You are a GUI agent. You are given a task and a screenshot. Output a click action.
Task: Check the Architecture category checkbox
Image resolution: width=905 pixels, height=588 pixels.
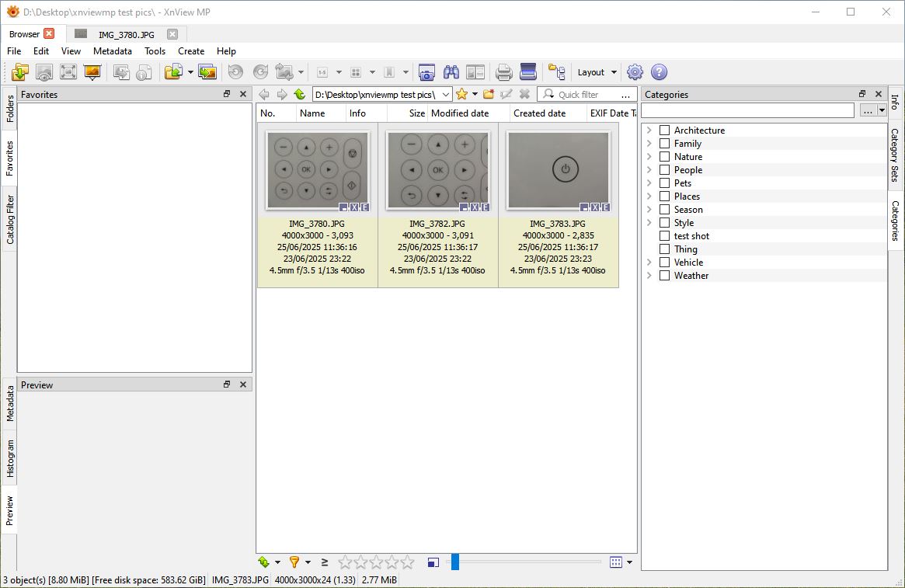coord(664,130)
